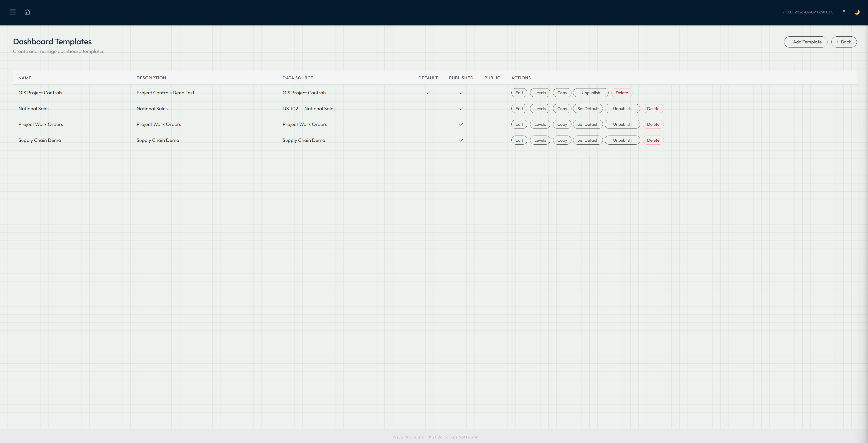Click the PUBLISHED column header
This screenshot has width=868, height=443.
pos(461,78)
